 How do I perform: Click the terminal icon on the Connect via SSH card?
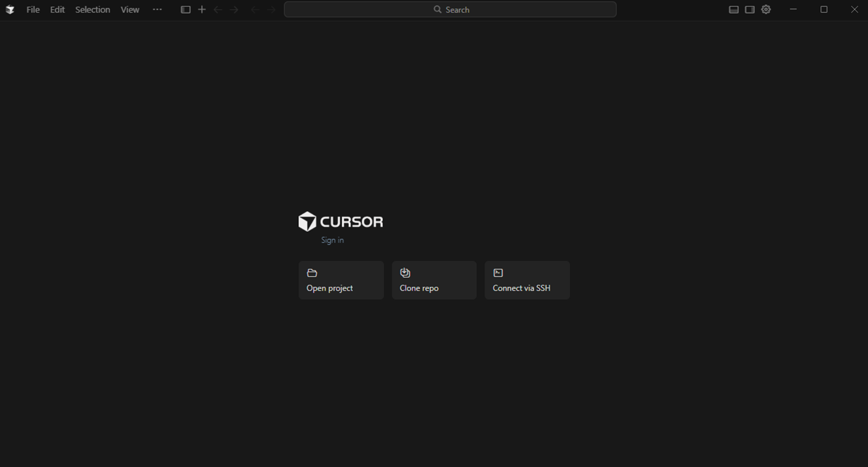tap(498, 272)
